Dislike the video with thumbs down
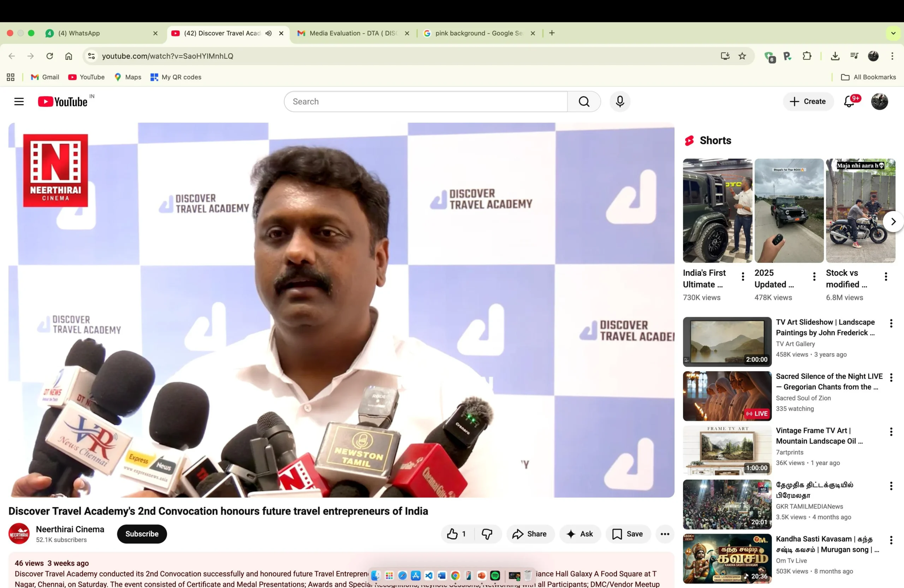 pos(487,534)
